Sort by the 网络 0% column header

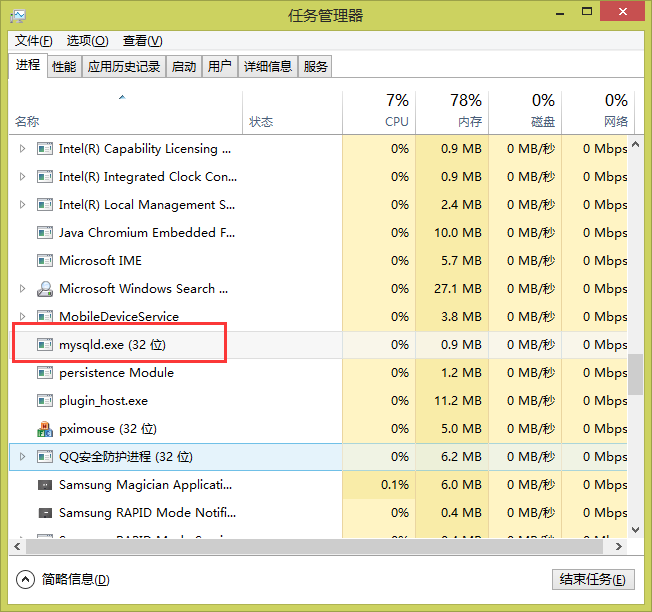598,112
